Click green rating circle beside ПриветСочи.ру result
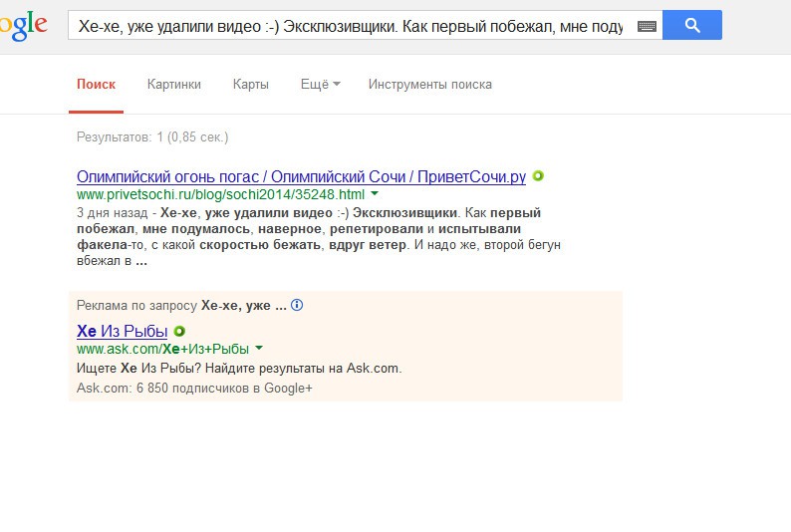The width and height of the screenshot is (791, 532). tap(538, 176)
